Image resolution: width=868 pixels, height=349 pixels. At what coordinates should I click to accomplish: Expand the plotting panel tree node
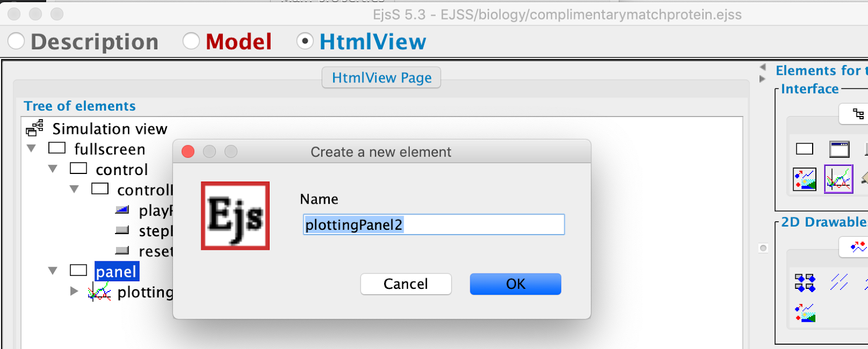pos(74,292)
